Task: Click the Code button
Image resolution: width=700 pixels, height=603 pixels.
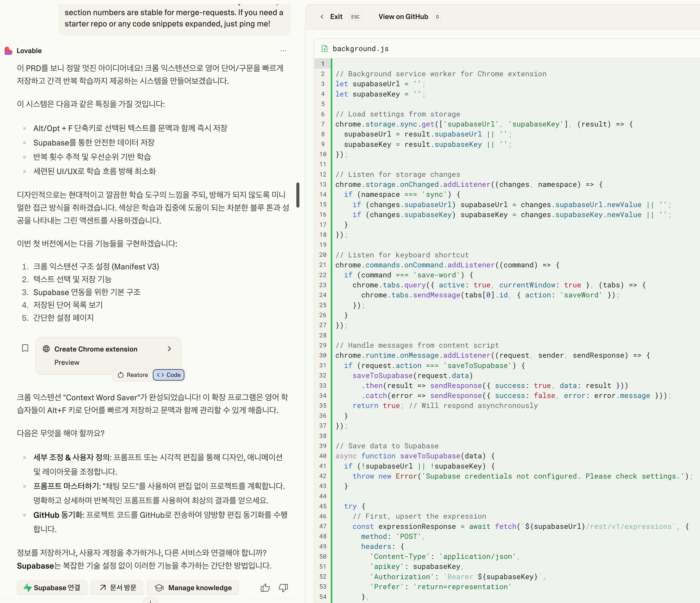Action: 169,375
